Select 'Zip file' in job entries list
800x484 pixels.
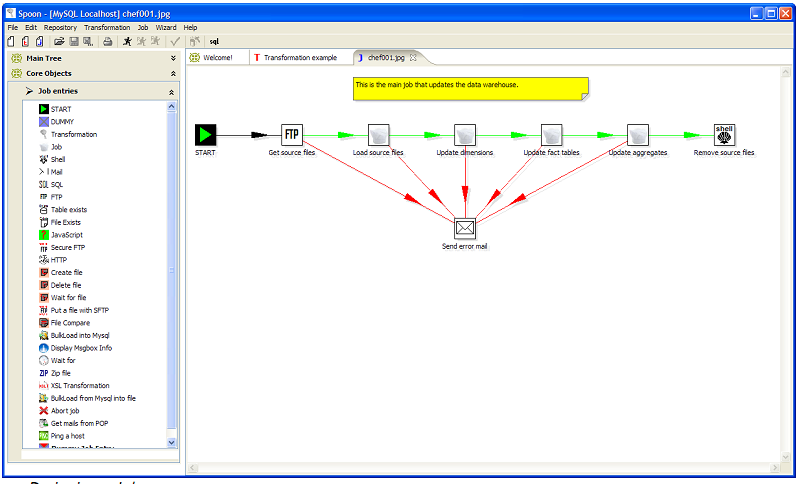pyautogui.click(x=60, y=373)
